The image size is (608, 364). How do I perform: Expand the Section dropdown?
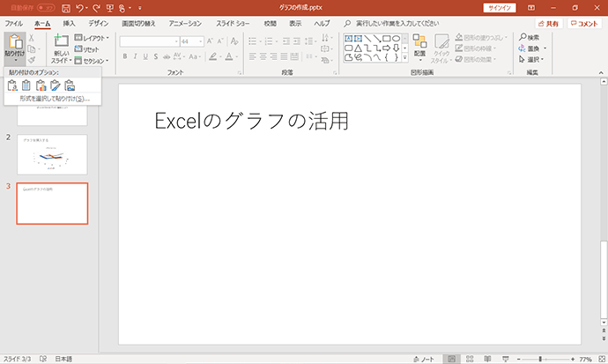point(92,61)
